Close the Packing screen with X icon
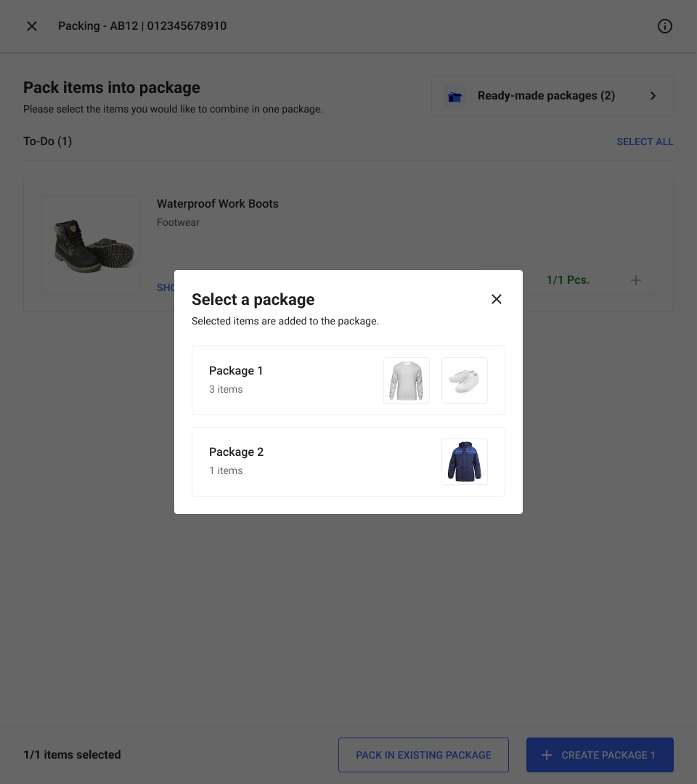 [x=32, y=26]
